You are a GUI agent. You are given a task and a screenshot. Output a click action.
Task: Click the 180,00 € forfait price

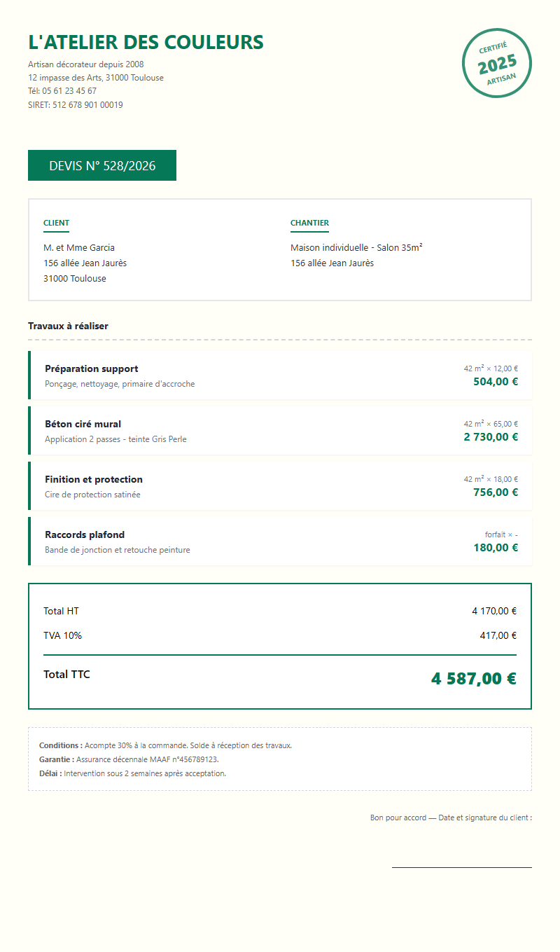tap(496, 548)
